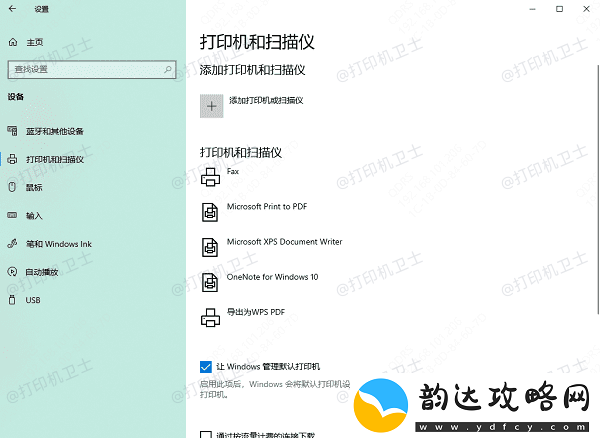Viewport: 600px width, 438px height.
Task: Select 打印机和扫描仪 in sidebar
Action: 55,159
